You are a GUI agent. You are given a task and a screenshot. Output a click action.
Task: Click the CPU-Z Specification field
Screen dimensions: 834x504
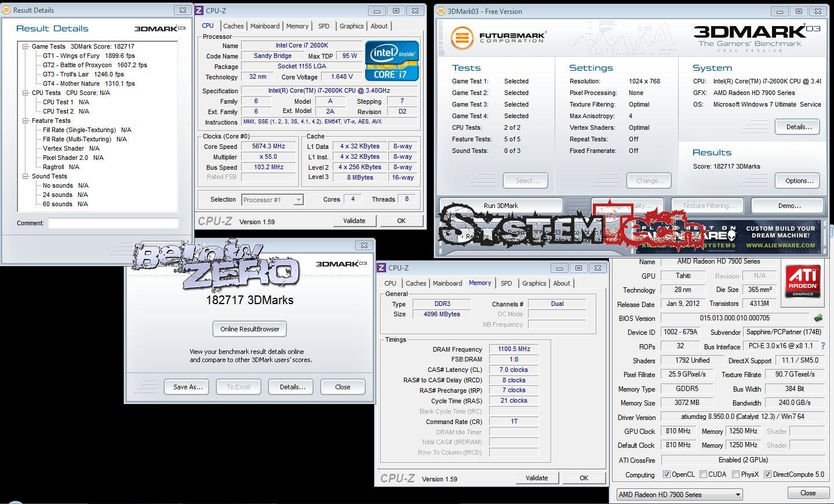click(329, 91)
